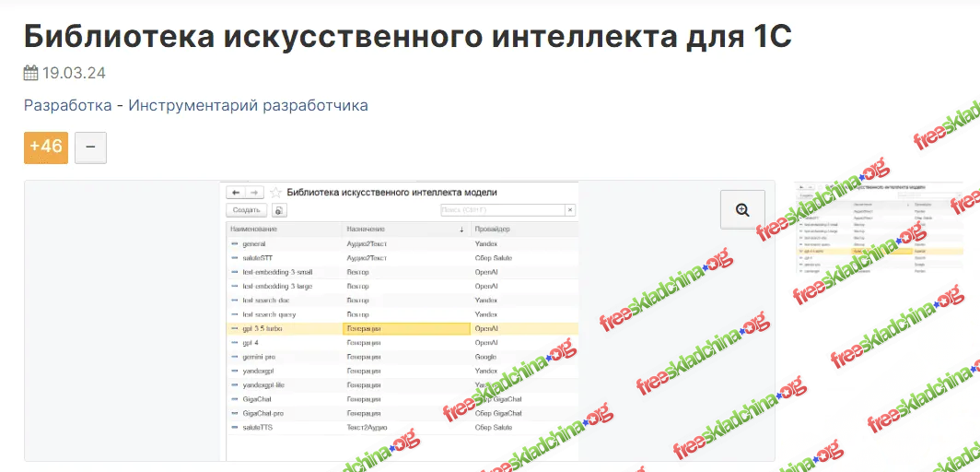Click the Текст2Аудио purpose cell

[367, 428]
